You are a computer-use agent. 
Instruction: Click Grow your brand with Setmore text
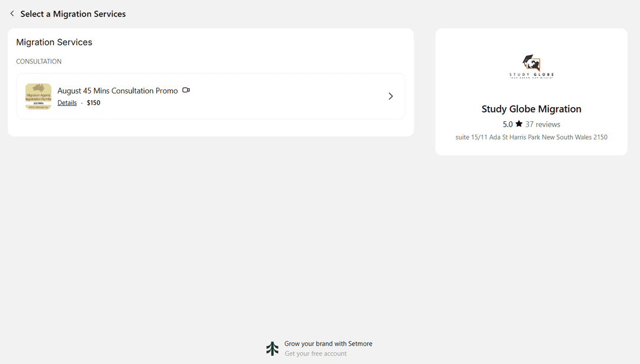click(x=328, y=344)
